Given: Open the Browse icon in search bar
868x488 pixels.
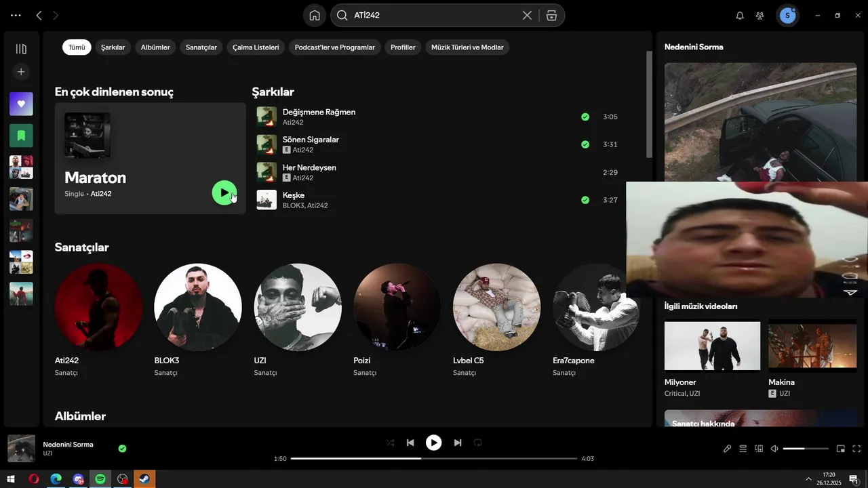Looking at the screenshot, I should (551, 16).
